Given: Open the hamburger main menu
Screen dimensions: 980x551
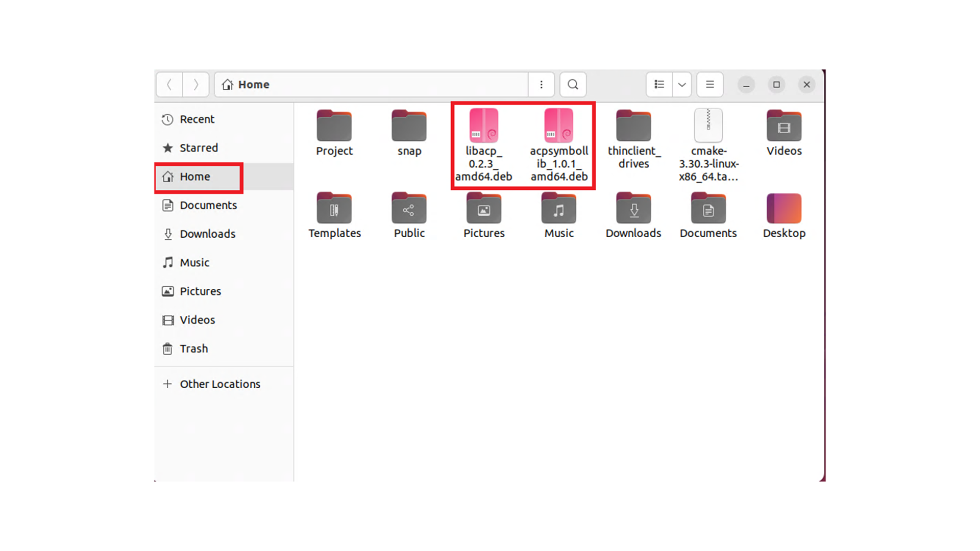Looking at the screenshot, I should pyautogui.click(x=709, y=85).
